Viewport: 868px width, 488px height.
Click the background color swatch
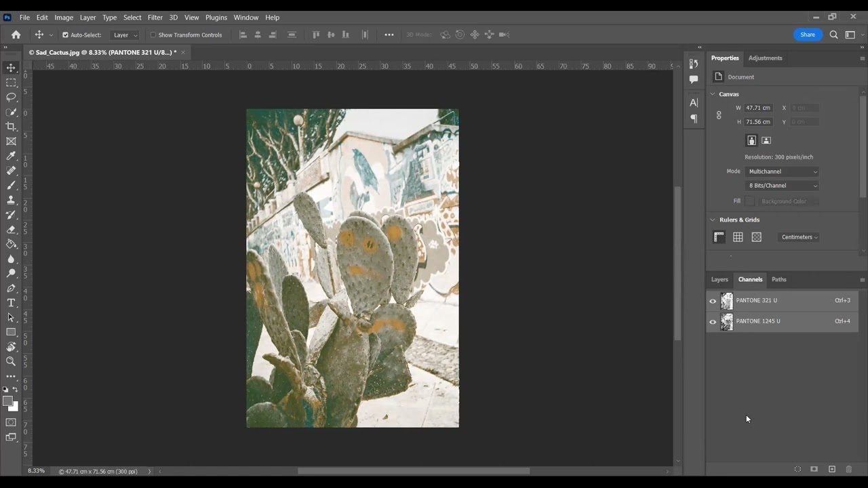point(14,407)
